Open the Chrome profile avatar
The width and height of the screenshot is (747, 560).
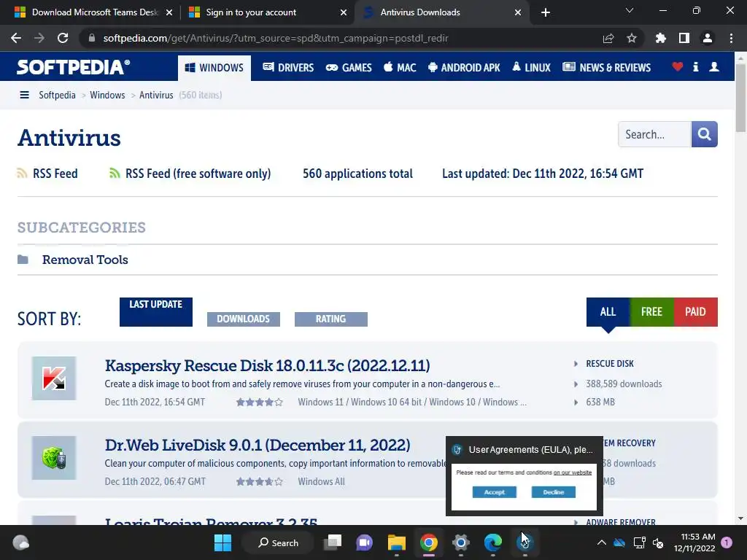pyautogui.click(x=708, y=38)
